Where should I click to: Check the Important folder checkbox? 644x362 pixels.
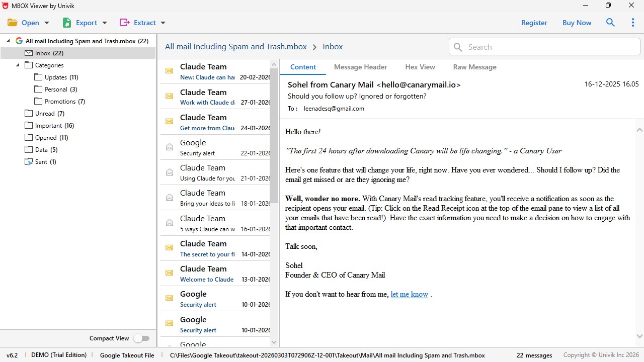29,126
